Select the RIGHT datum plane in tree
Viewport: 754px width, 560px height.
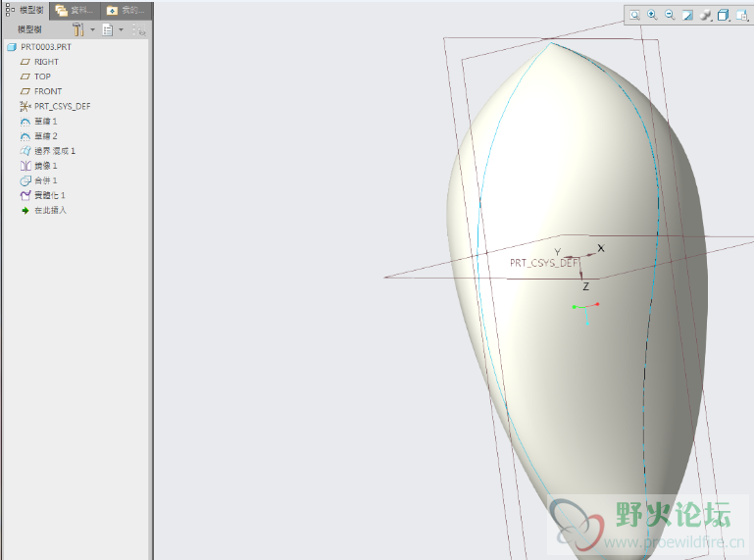39,62
